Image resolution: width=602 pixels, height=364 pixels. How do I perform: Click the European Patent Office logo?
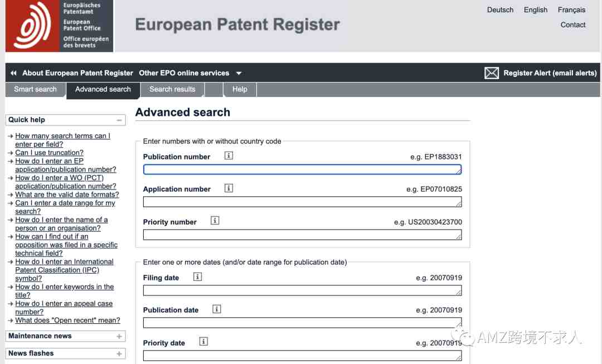[59, 26]
